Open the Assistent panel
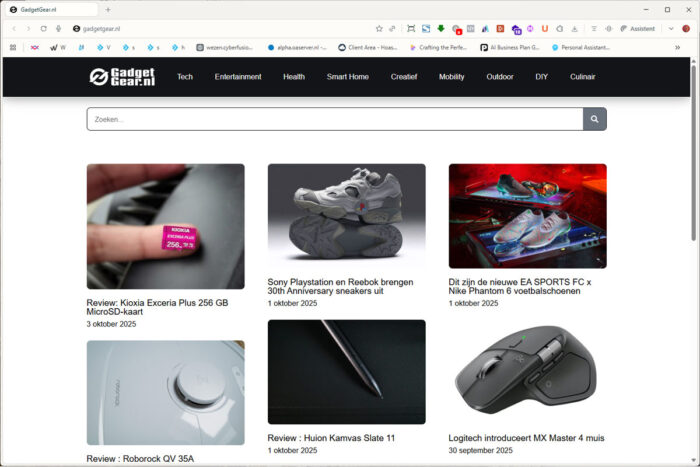The height and width of the screenshot is (467, 700). click(x=637, y=29)
